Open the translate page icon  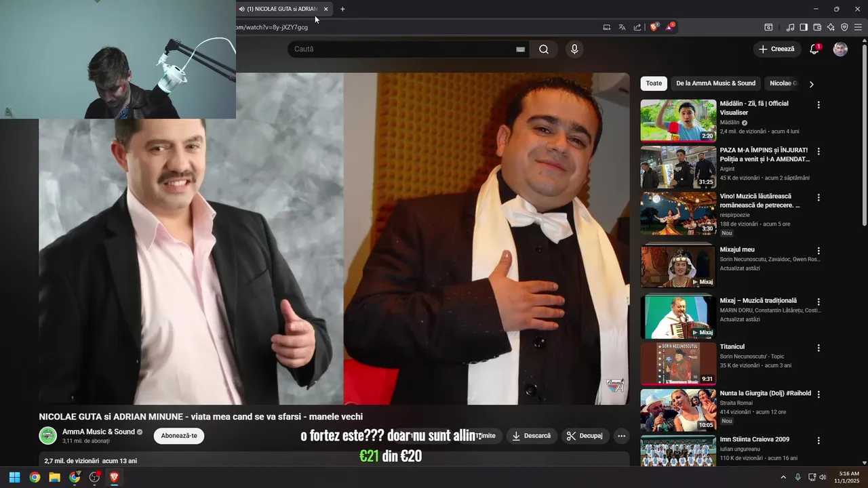click(622, 27)
